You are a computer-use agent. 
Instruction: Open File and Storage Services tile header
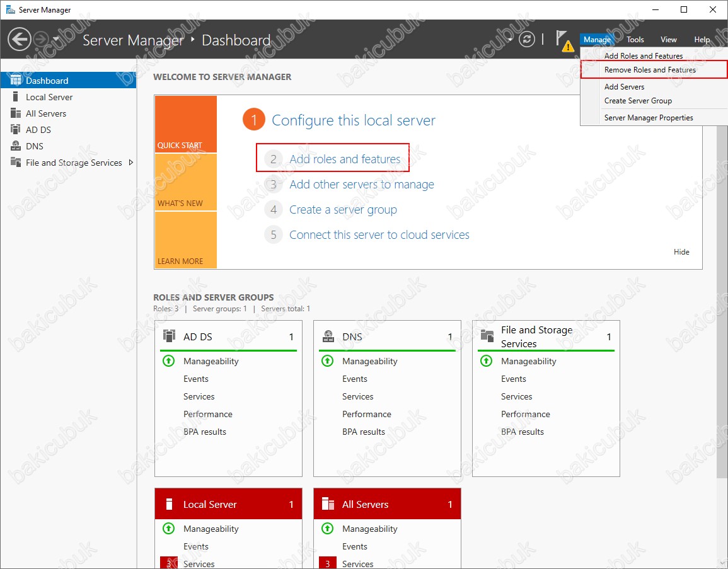click(x=546, y=336)
